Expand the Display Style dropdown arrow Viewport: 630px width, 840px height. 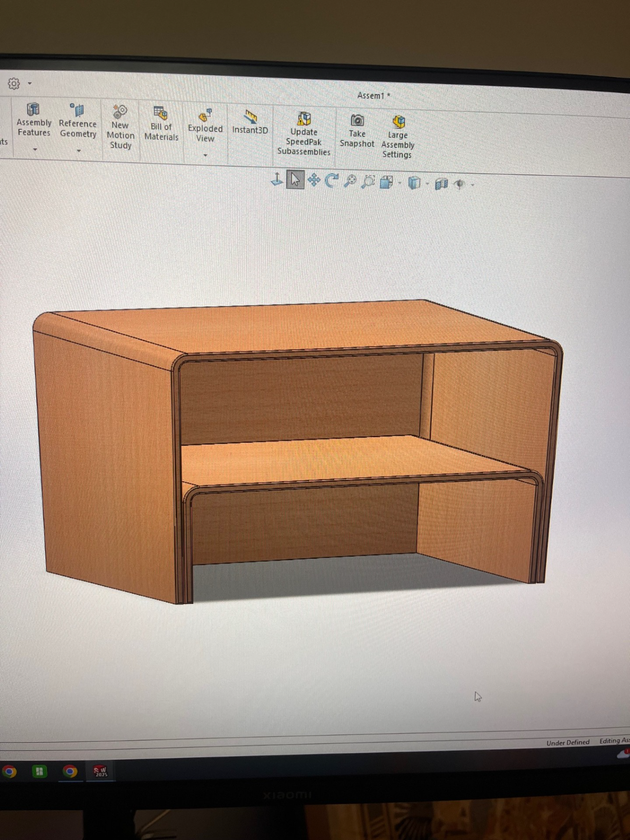[x=428, y=184]
